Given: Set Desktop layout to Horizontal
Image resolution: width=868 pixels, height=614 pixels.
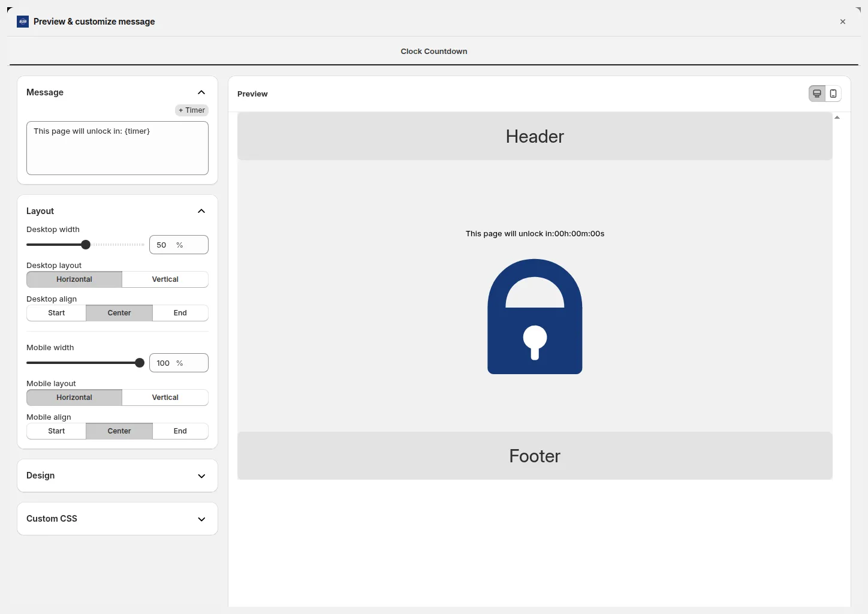Looking at the screenshot, I should [74, 279].
